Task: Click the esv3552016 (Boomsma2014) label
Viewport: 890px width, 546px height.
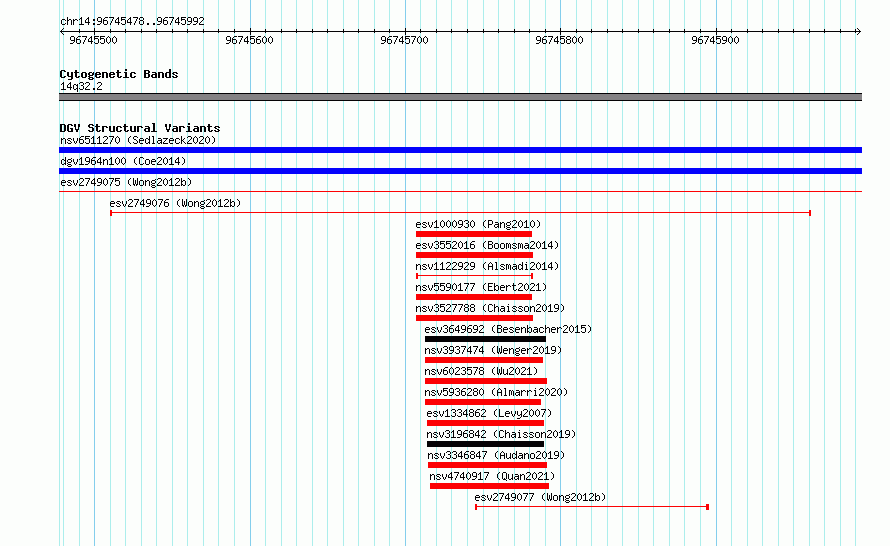Action: tap(487, 245)
